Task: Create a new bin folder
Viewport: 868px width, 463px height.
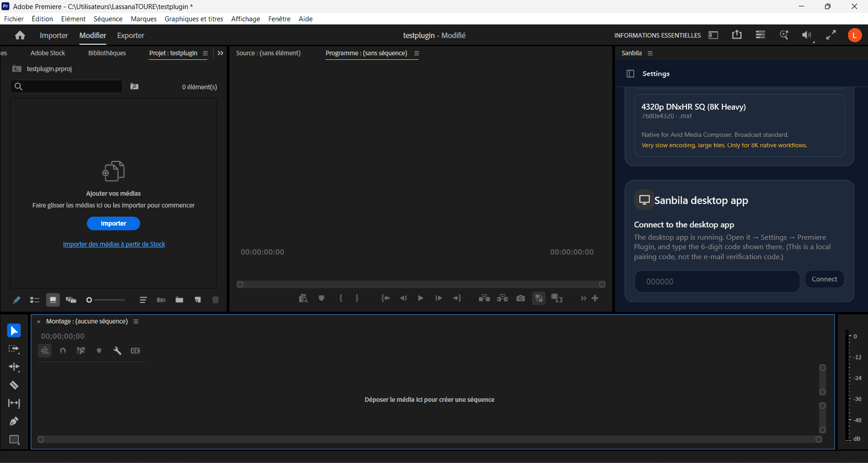Action: 179,300
